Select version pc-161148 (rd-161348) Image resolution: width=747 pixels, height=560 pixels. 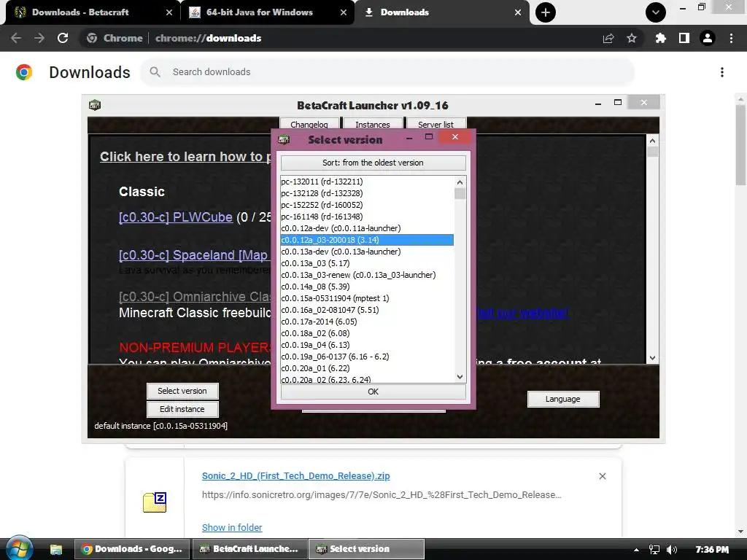pos(367,217)
